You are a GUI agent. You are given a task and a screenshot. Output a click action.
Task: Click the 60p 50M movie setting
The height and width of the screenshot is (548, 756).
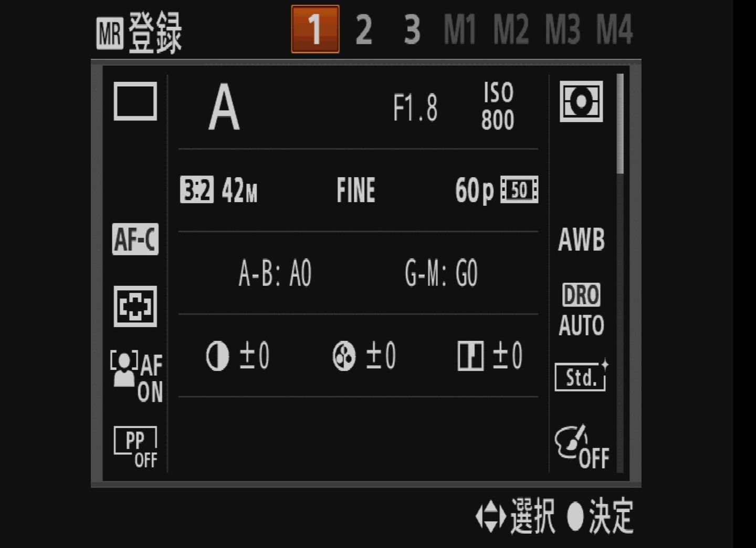click(496, 190)
